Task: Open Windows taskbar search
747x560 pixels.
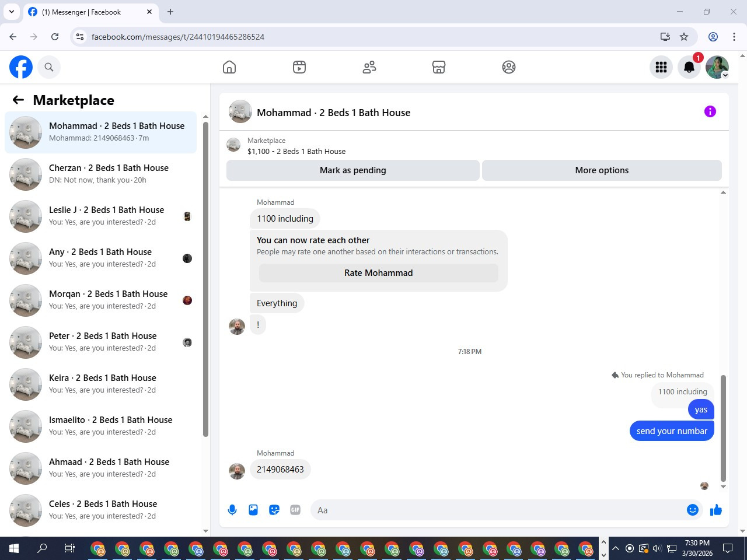Action: click(x=42, y=548)
